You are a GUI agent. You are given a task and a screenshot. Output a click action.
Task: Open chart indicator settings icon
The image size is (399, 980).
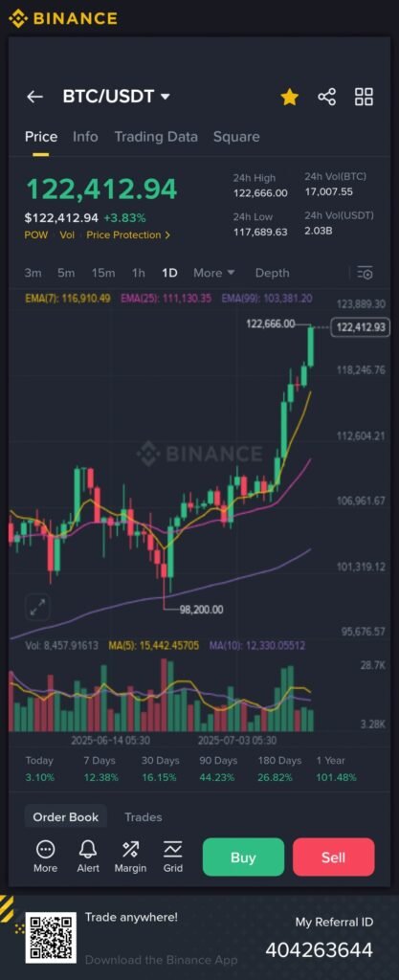pyautogui.click(x=365, y=273)
